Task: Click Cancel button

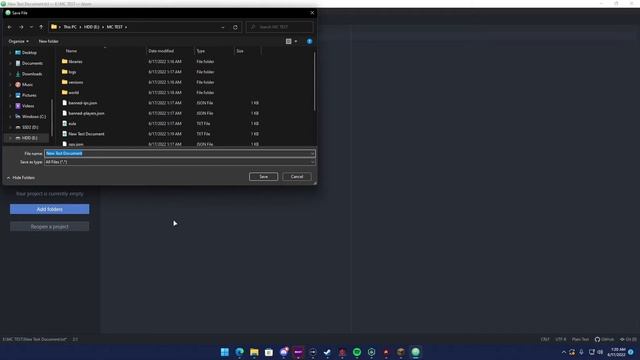Action: (x=297, y=177)
